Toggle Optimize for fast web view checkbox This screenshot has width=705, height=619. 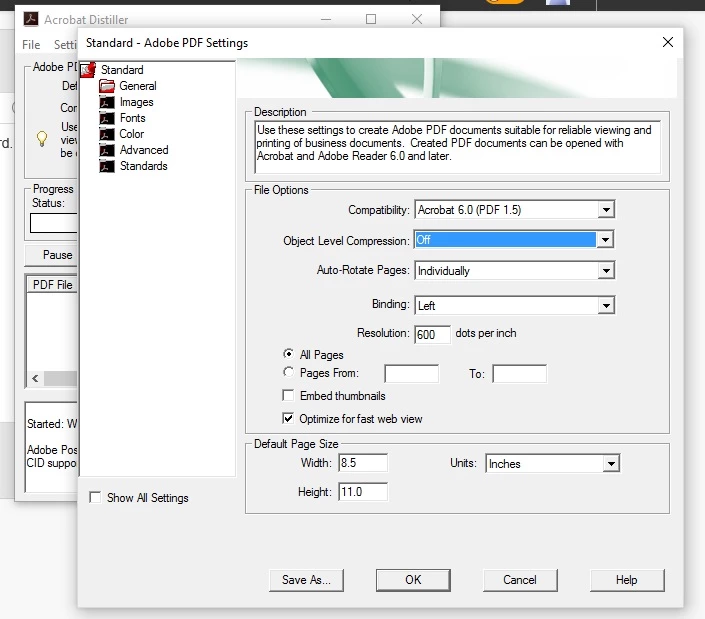[288, 419]
